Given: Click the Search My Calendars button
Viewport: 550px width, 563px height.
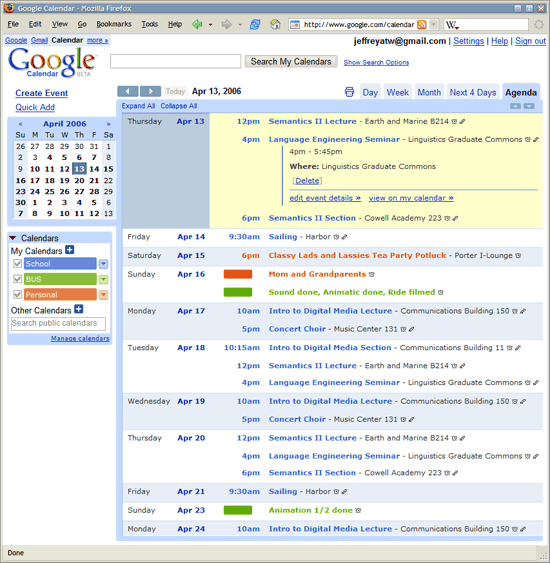Looking at the screenshot, I should 291,62.
